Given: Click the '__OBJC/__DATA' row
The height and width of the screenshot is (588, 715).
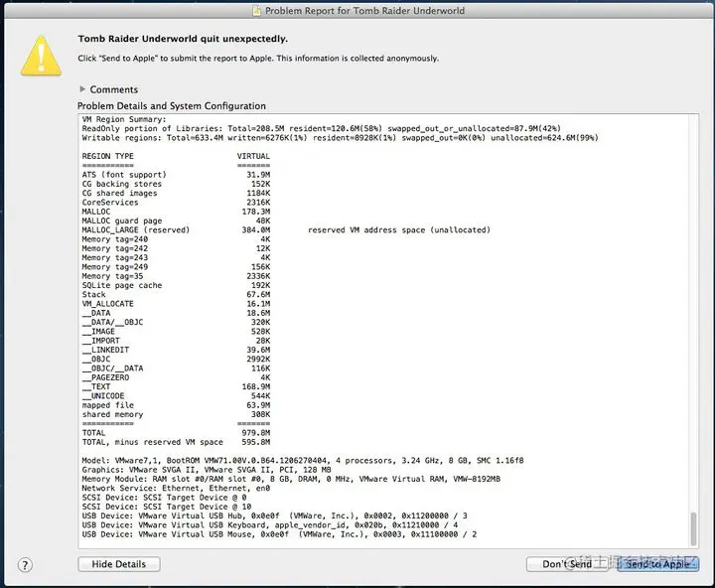Looking at the screenshot, I should (x=176, y=368).
